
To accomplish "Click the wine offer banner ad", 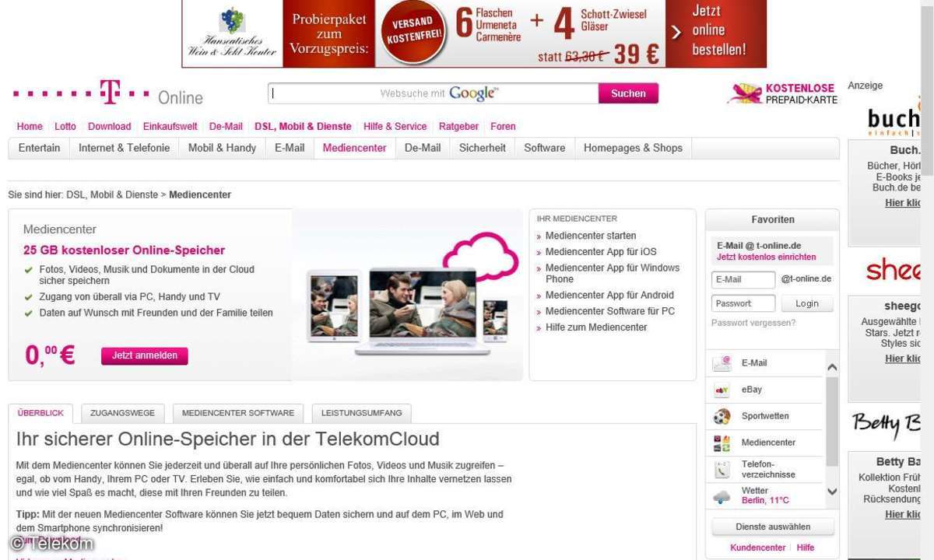I will pos(474,33).
